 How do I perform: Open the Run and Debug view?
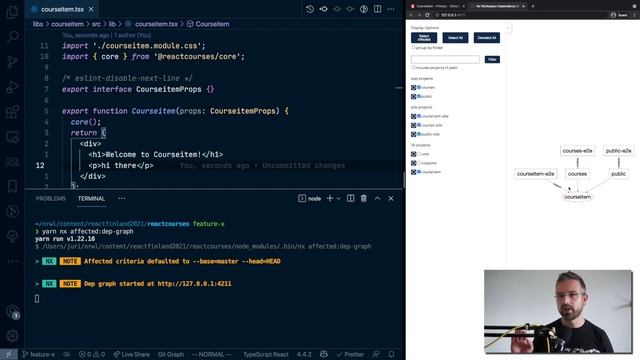pos(12,87)
